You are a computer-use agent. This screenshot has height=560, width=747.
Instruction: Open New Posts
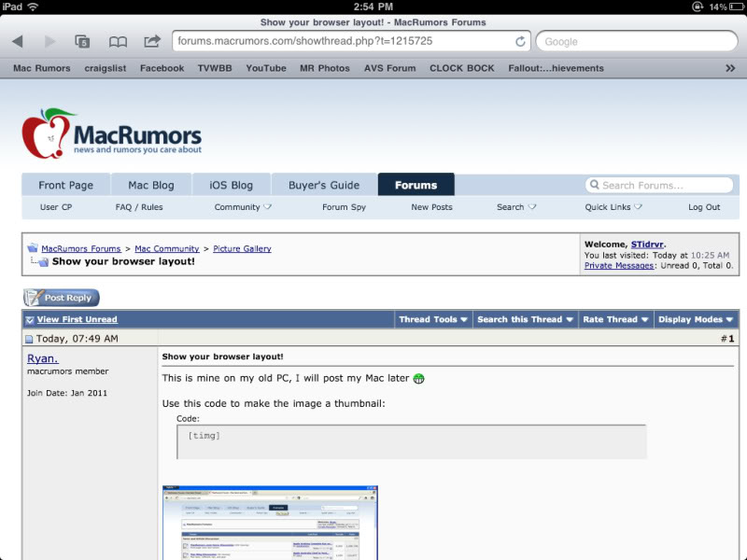tap(431, 207)
